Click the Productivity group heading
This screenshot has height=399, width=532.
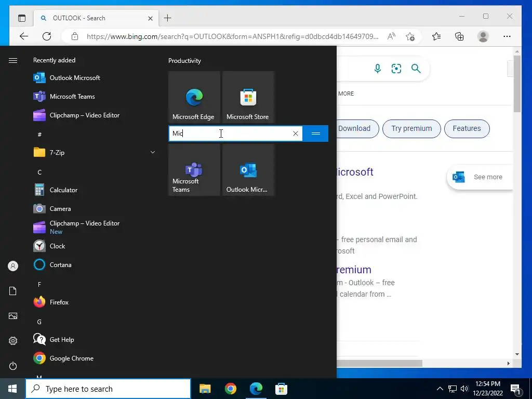pyautogui.click(x=184, y=61)
